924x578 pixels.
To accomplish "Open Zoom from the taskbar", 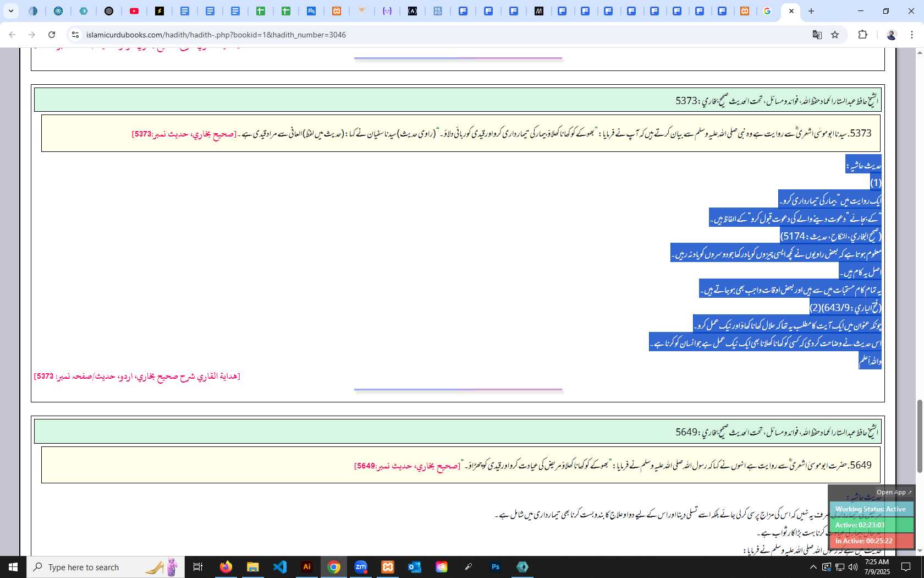I will tap(361, 567).
